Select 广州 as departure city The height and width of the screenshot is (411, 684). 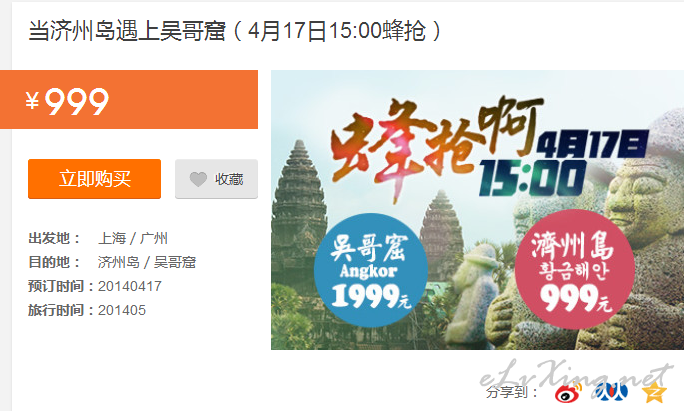coord(154,238)
